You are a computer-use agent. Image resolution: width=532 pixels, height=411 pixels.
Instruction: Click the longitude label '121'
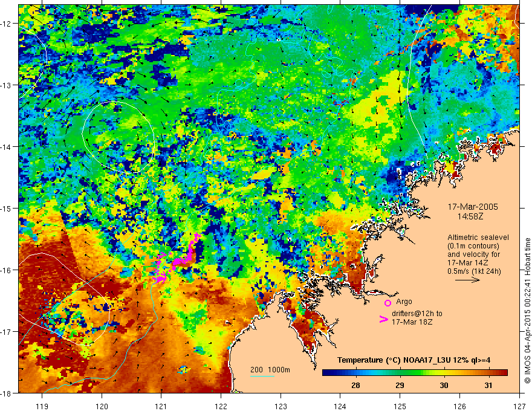[161, 406]
